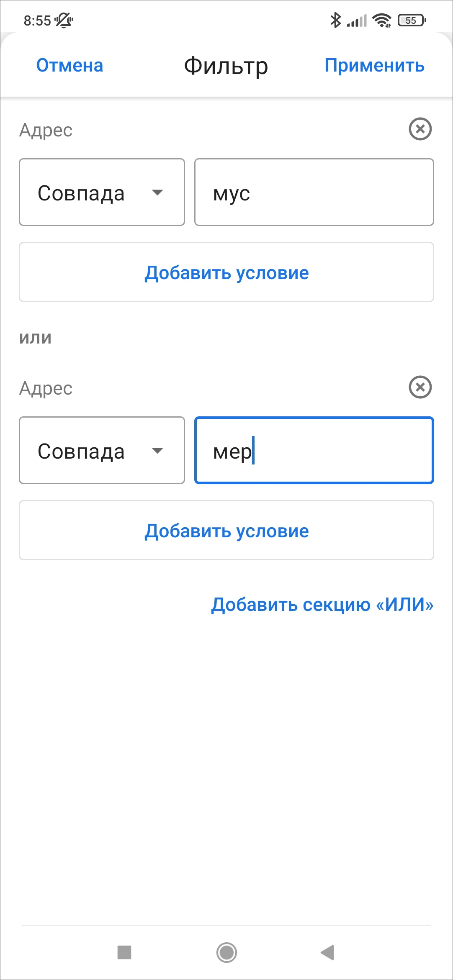This screenshot has height=980, width=453.
Task: Apply the filter with Применить
Action: [374, 66]
